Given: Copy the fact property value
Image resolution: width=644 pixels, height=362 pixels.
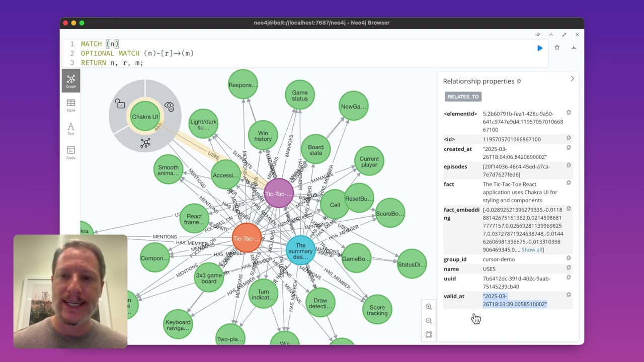Looking at the screenshot, I should click(569, 183).
